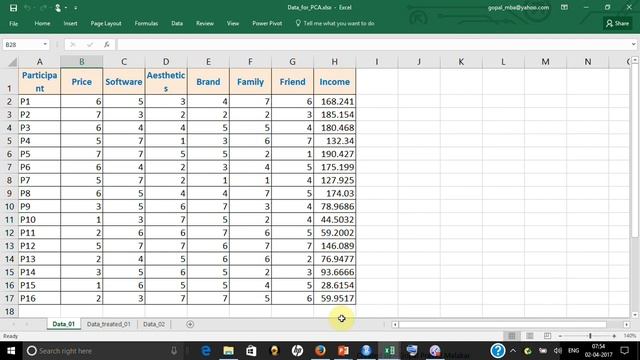
Task: Switch to Page Layout view icon
Action: click(529, 336)
